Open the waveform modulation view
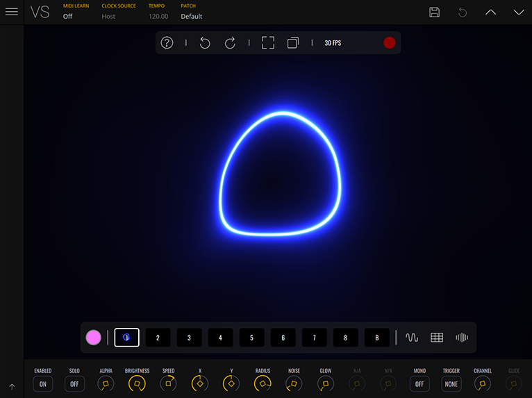 coord(412,338)
